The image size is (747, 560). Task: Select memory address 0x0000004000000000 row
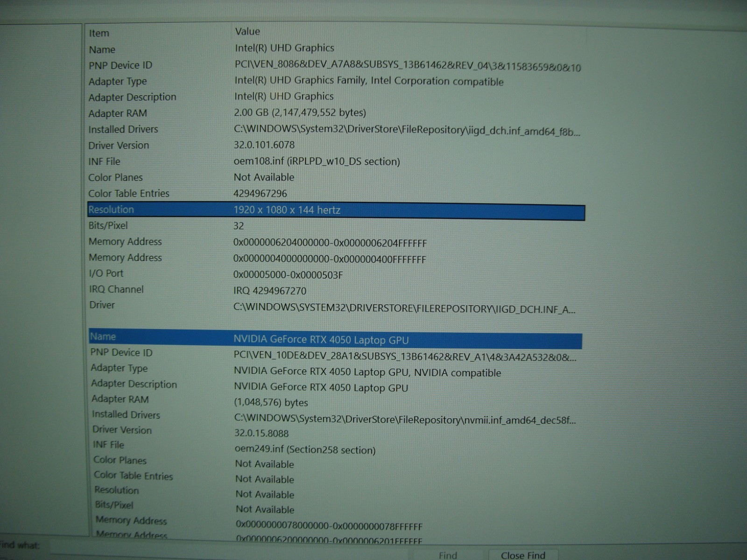pyautogui.click(x=335, y=258)
